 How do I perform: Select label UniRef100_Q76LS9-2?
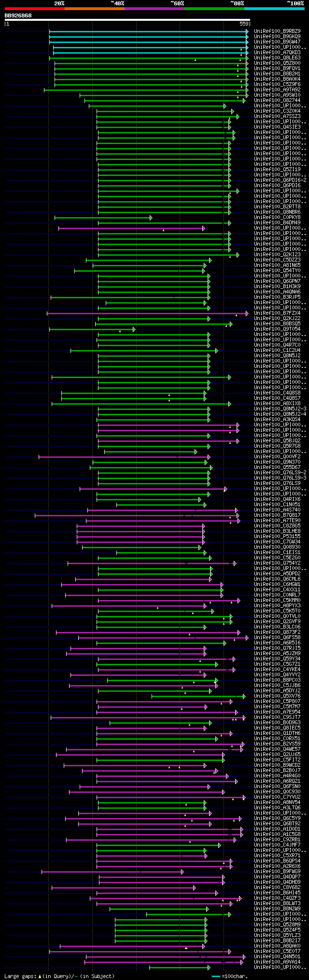coord(280,472)
